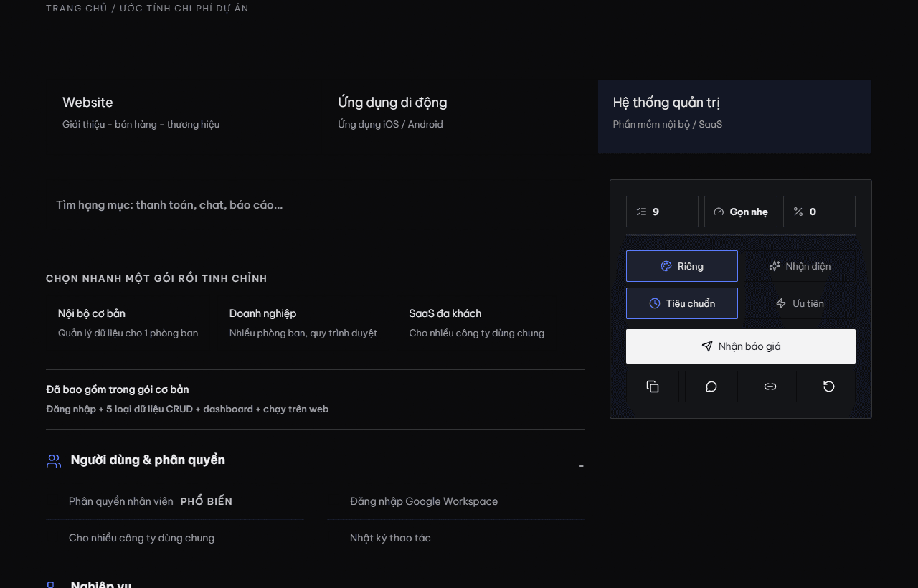Viewport: 918px width, 588px height.
Task: Toggle Nhật ký thao tác feature
Action: tap(456, 538)
